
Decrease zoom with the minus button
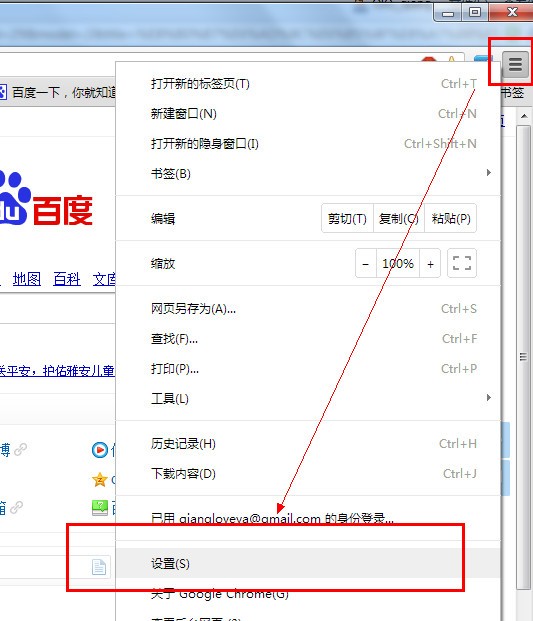(366, 263)
